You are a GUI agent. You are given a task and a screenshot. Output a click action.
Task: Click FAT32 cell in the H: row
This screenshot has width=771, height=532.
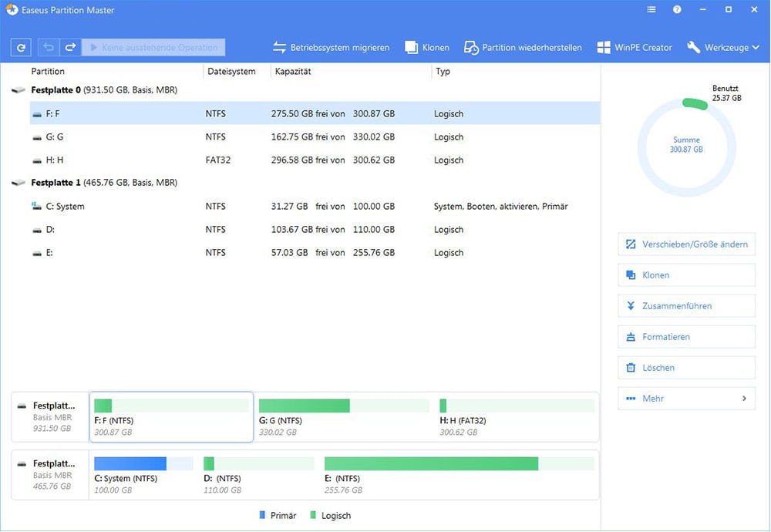[x=218, y=160]
